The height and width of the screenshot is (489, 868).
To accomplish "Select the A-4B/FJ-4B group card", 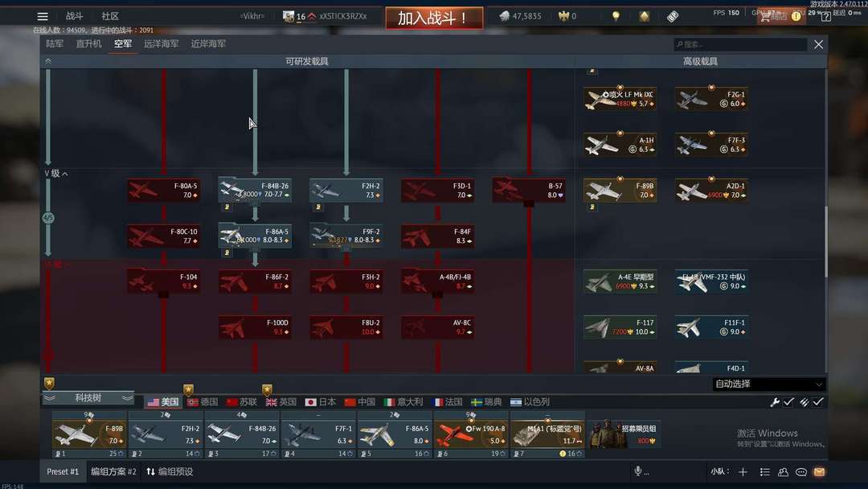I will pos(437,281).
